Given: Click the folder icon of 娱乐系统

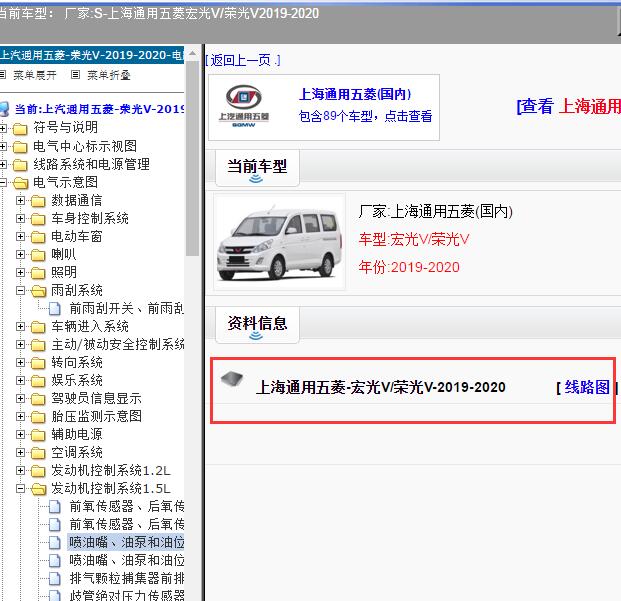Looking at the screenshot, I should (x=38, y=381).
